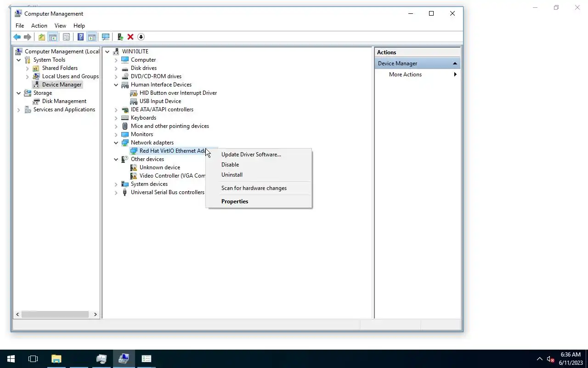Image resolution: width=588 pixels, height=368 pixels.
Task: Open Help via the question mark icon
Action: pyautogui.click(x=81, y=37)
